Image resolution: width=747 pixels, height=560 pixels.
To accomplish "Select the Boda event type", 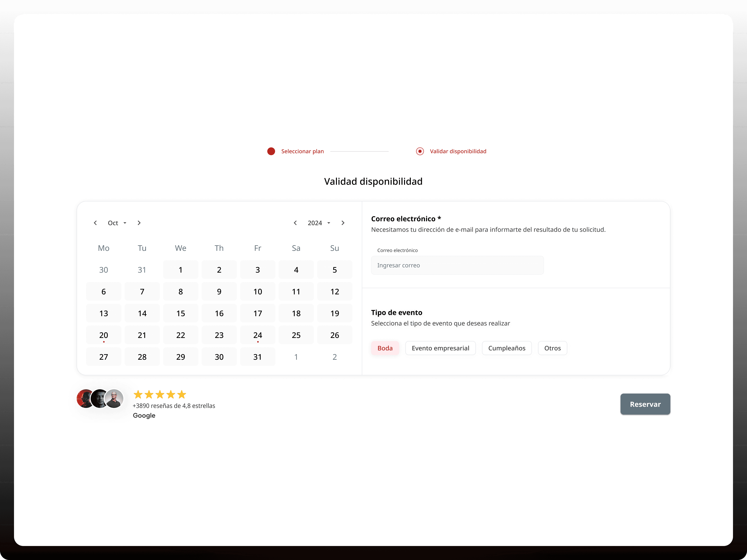I will (385, 348).
